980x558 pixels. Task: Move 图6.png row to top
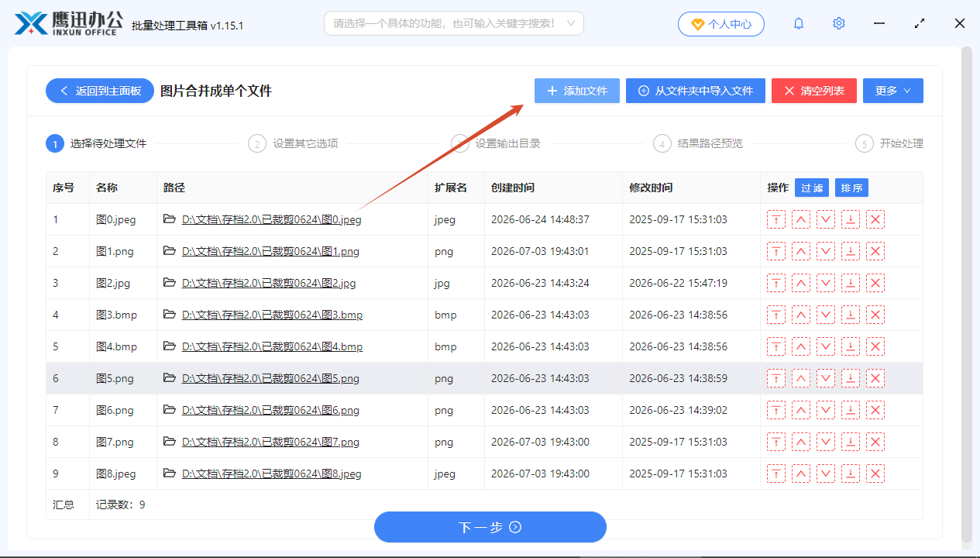point(776,410)
